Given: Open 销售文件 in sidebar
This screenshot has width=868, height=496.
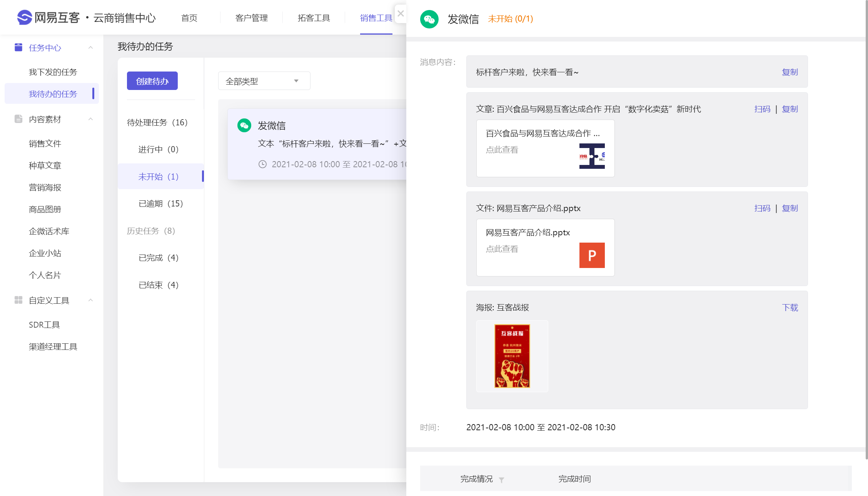Looking at the screenshot, I should click(45, 143).
